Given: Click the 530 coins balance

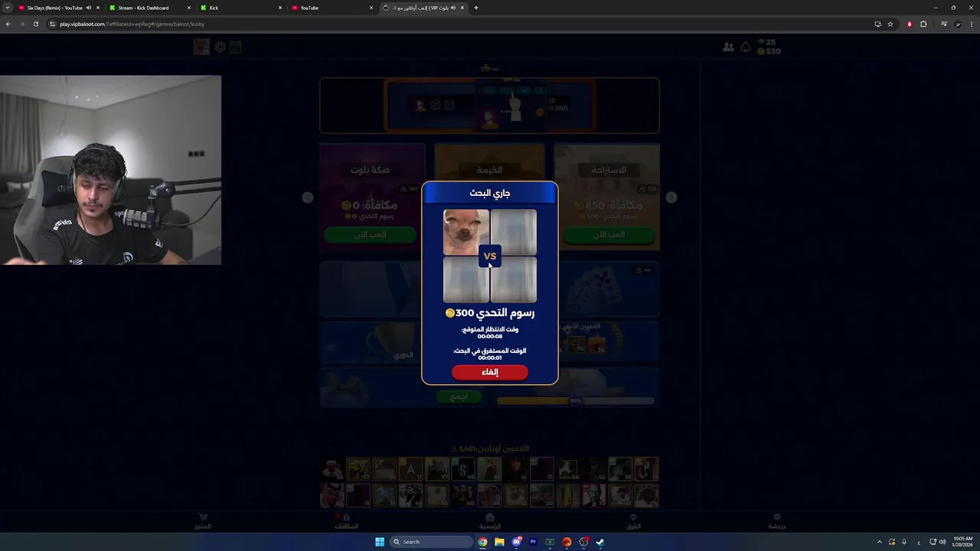Looking at the screenshot, I should pyautogui.click(x=769, y=51).
